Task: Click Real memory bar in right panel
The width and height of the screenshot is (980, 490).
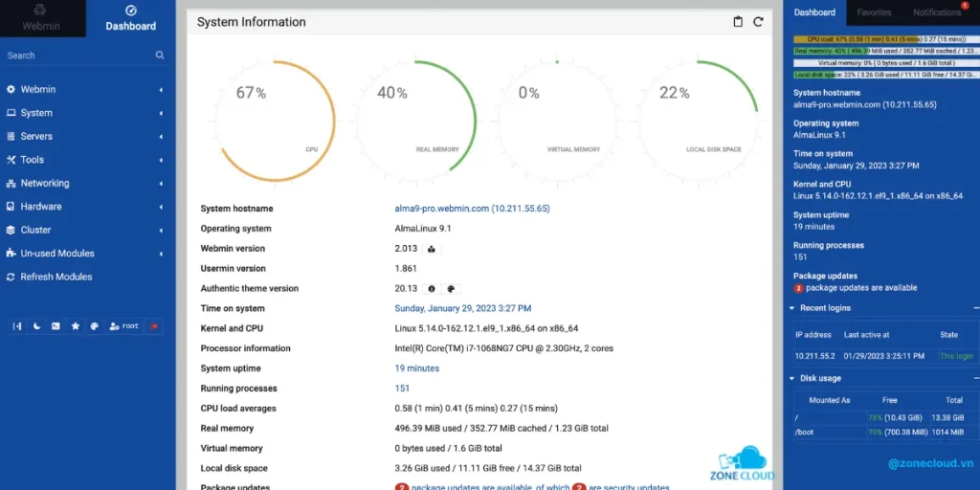Action: click(886, 51)
